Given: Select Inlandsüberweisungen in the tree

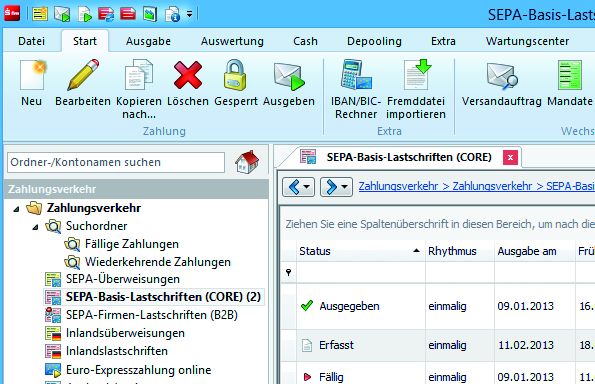Looking at the screenshot, I should click(125, 333).
